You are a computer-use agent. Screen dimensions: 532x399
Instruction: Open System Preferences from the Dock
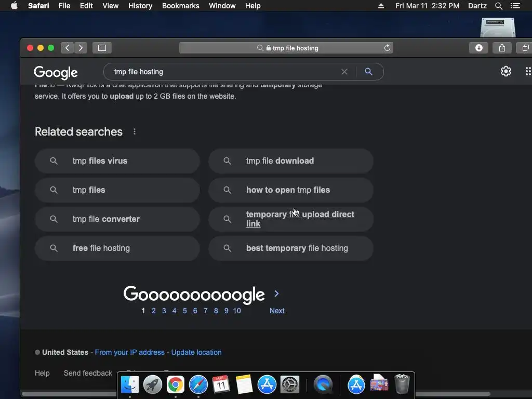289,385
